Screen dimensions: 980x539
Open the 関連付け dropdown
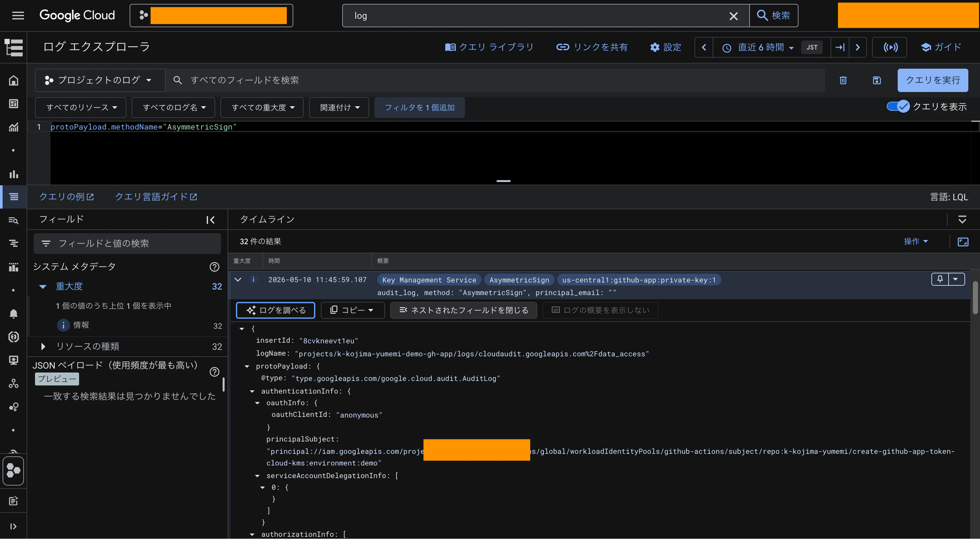coord(339,108)
